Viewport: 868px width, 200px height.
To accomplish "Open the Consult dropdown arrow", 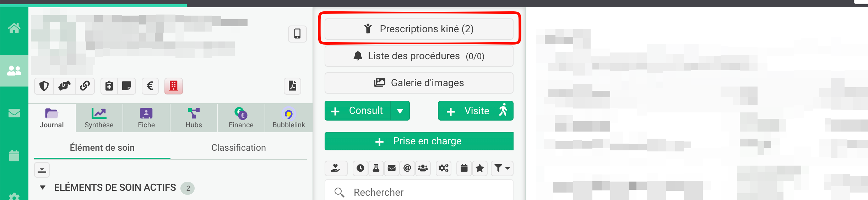I will 400,111.
